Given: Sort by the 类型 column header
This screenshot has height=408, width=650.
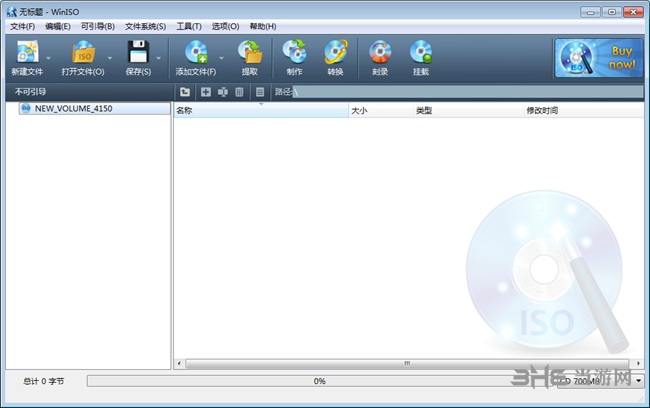Looking at the screenshot, I should click(468, 111).
